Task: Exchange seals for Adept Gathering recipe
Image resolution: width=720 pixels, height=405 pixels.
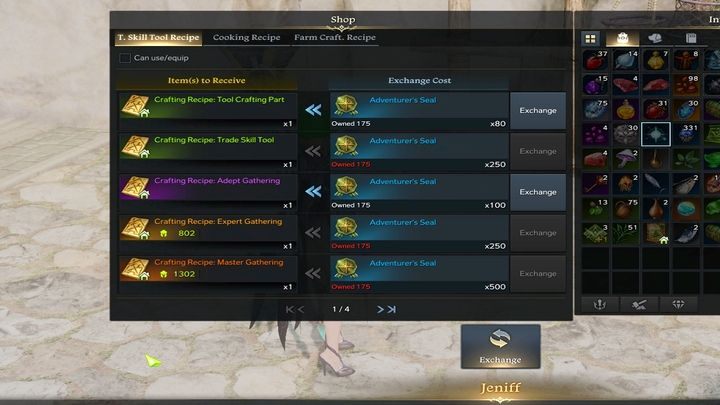Action: pyautogui.click(x=538, y=192)
